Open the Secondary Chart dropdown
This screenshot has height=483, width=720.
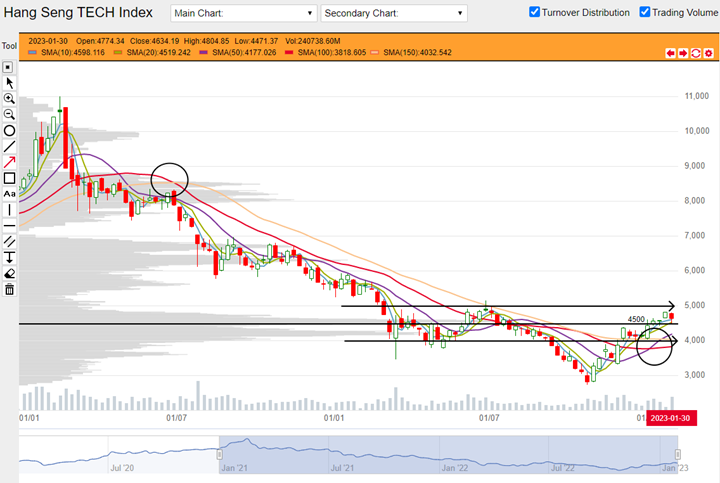click(394, 13)
